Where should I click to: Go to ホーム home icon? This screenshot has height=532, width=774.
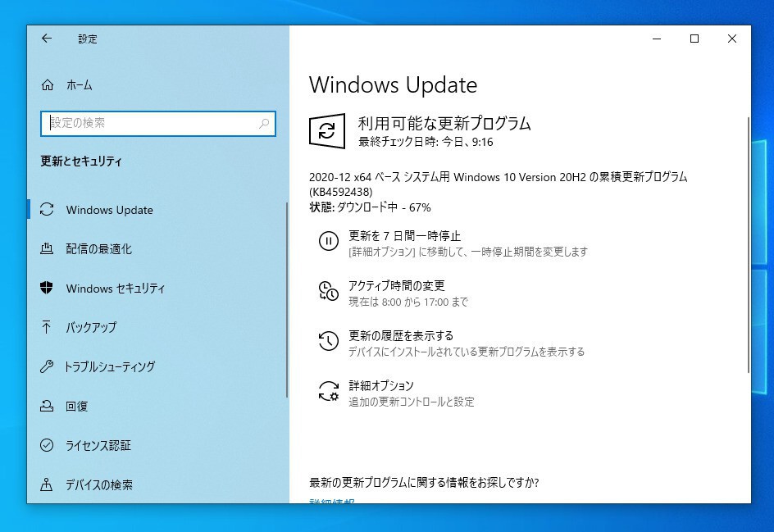point(48,85)
